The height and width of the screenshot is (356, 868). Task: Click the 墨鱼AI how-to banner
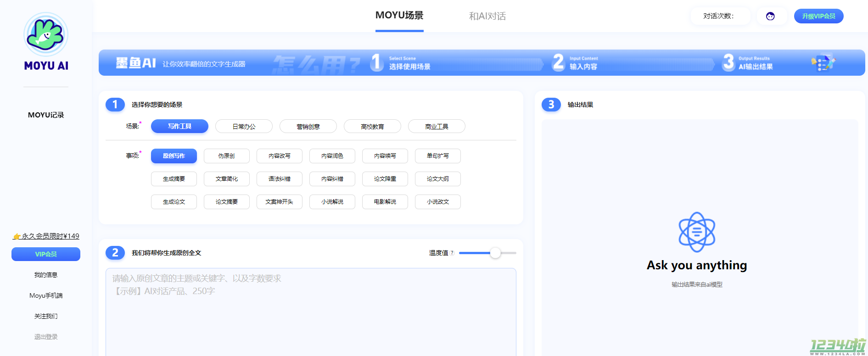[482, 62]
